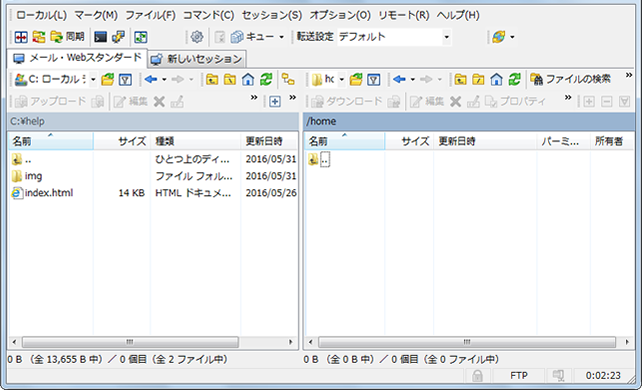Launch PuTTY via the lightning computers icon
The width and height of the screenshot is (642, 390).
tap(118, 37)
